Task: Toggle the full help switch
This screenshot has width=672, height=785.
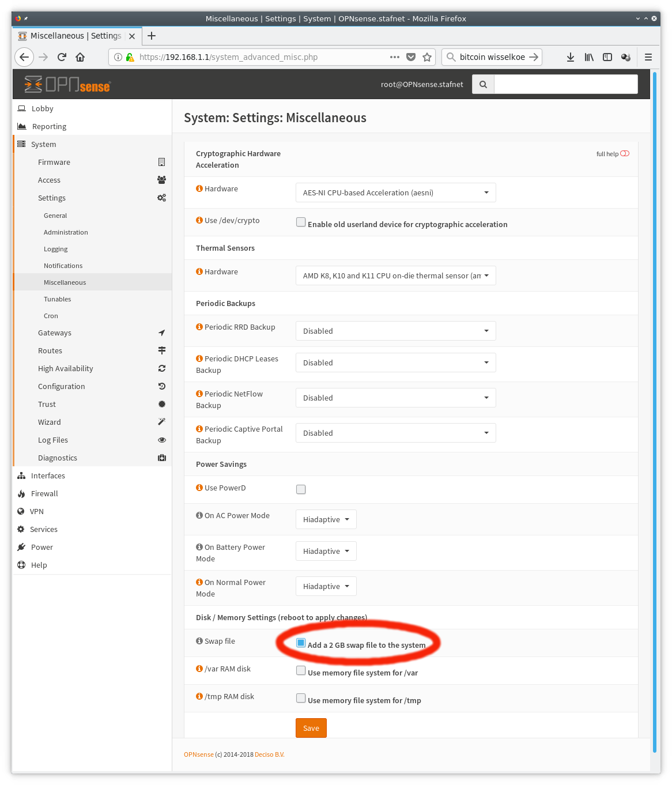Action: point(625,154)
